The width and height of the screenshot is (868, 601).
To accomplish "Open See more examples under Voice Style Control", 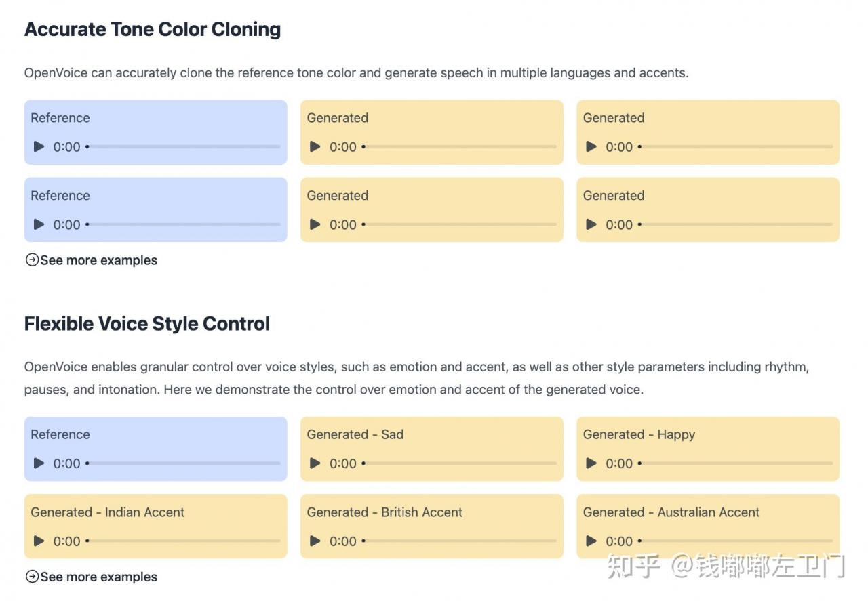I will (91, 577).
